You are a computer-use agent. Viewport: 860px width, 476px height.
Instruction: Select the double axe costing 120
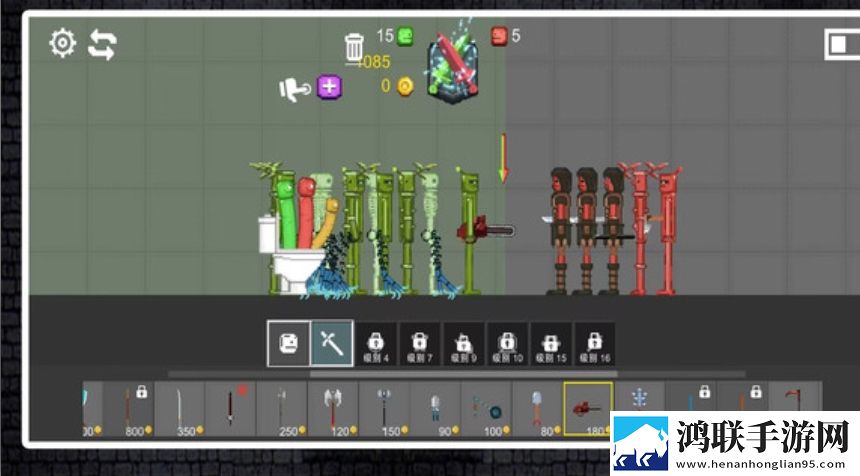pyautogui.click(x=332, y=409)
